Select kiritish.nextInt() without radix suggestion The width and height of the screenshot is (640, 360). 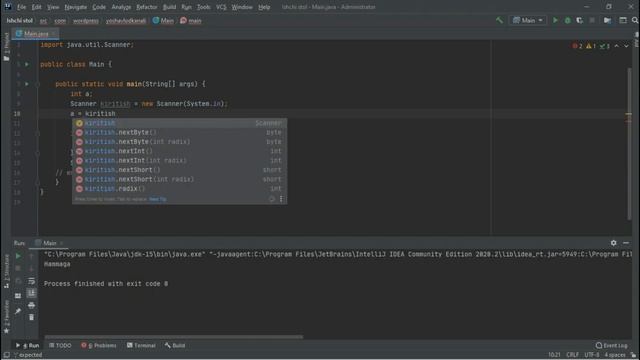180,151
